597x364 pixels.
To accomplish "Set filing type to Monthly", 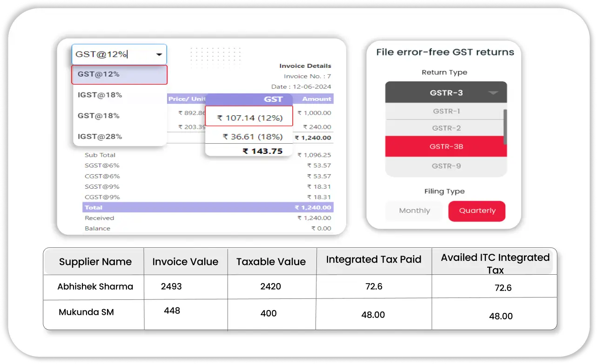I will (414, 211).
